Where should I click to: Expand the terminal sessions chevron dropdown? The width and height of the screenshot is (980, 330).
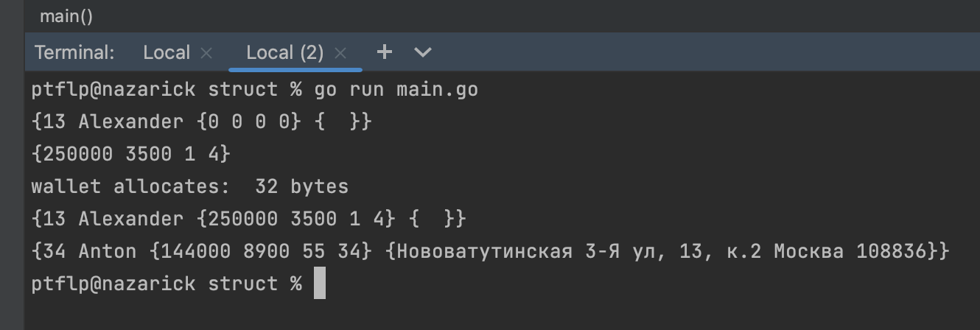(423, 52)
